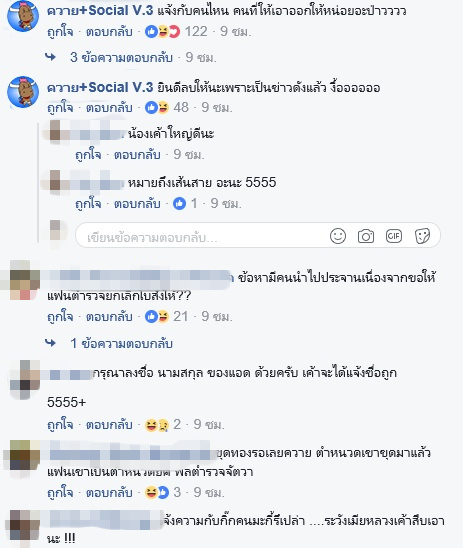This screenshot has width=463, height=548.
Task: Open the emoji picker in reply box
Action: point(338,236)
